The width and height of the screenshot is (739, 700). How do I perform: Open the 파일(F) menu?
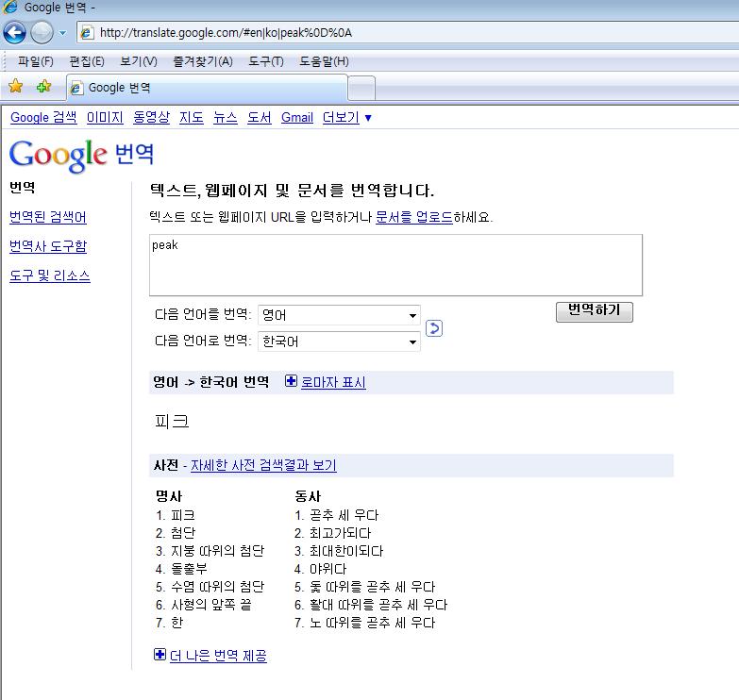(35, 61)
